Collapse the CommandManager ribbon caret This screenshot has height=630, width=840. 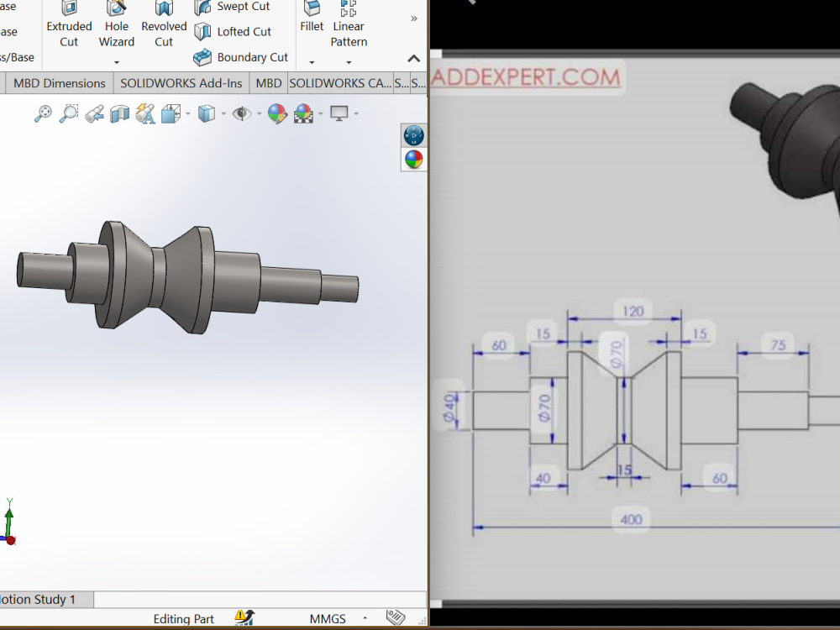413,59
